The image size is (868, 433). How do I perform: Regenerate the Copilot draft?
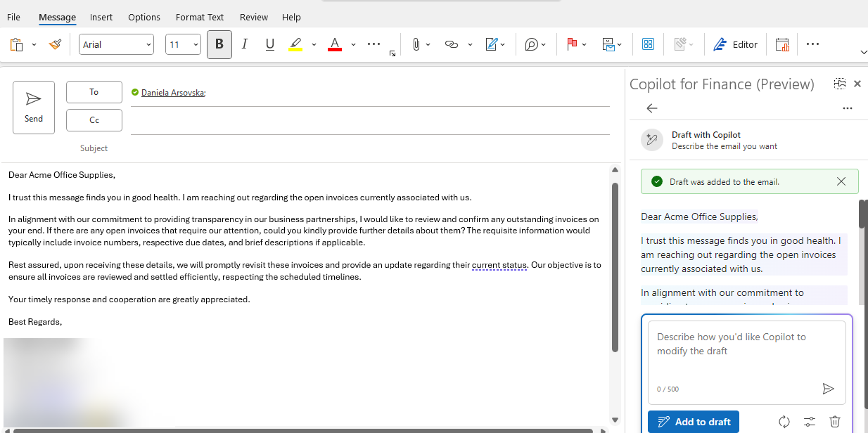click(x=784, y=422)
